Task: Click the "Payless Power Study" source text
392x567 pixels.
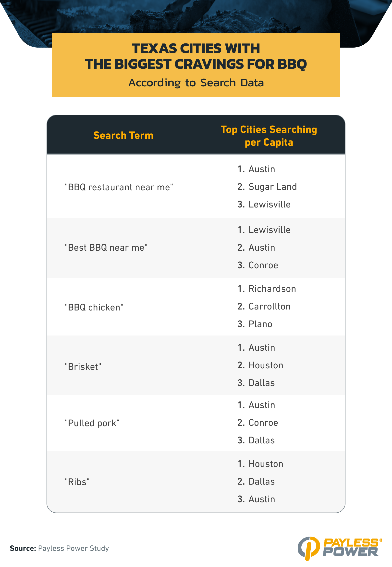Action: tap(73, 548)
